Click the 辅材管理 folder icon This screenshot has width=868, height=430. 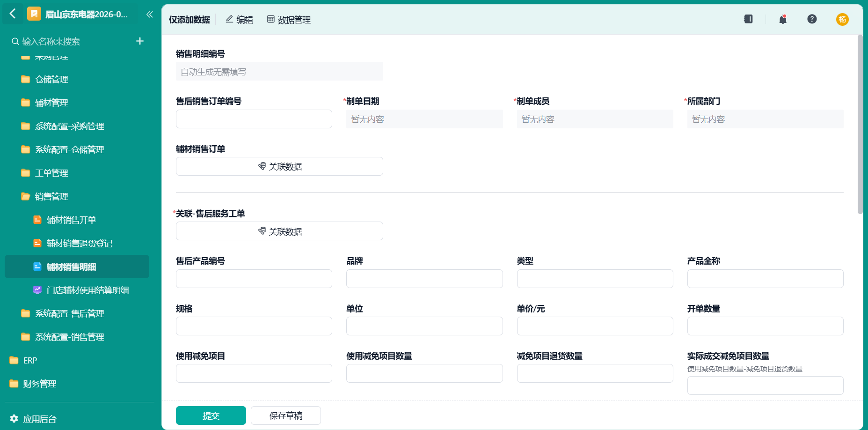[26, 103]
